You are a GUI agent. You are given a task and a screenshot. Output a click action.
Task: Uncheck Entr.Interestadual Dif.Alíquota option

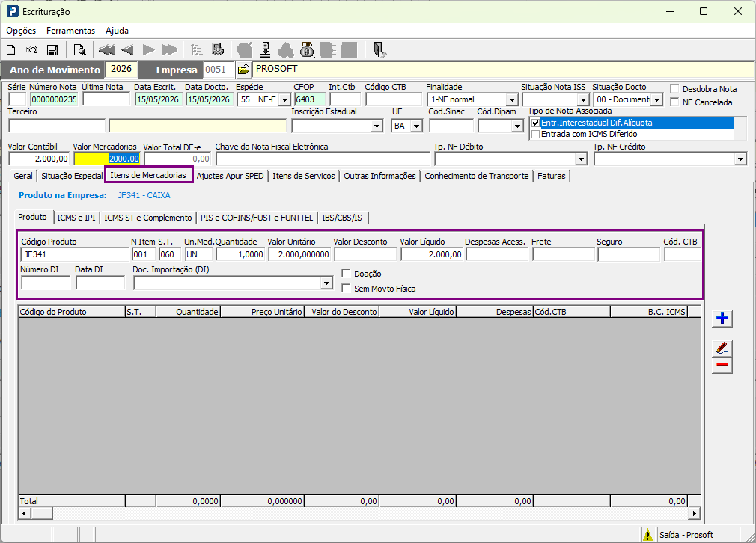[x=536, y=123]
